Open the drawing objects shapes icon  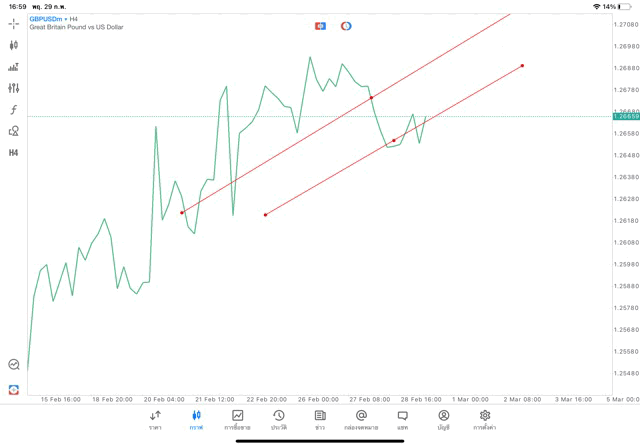[x=13, y=131]
